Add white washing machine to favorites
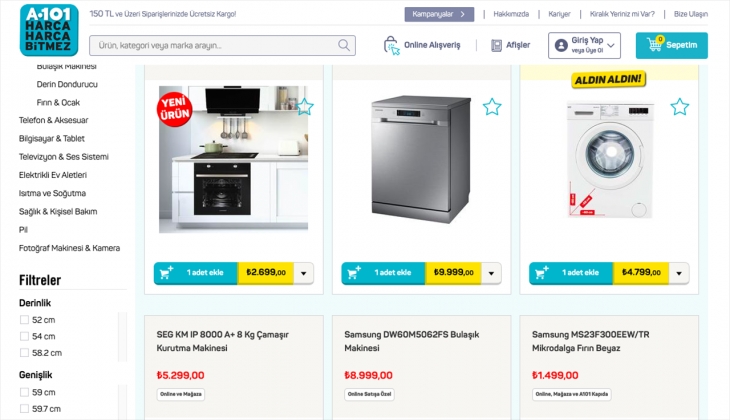The image size is (730, 420). [x=679, y=107]
